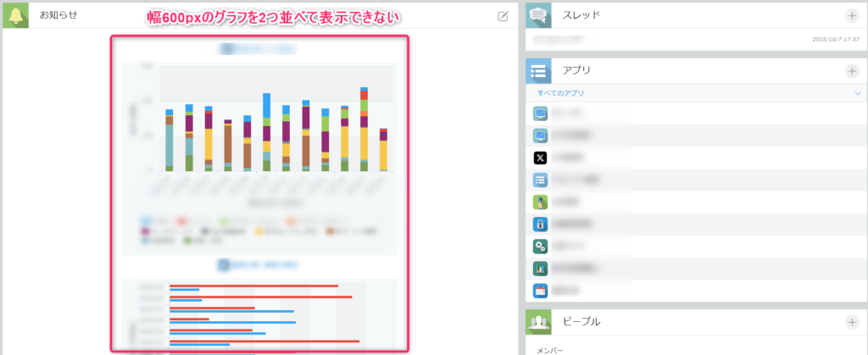Click the light blue top of the tallest stacked bar
The height and width of the screenshot is (355, 868).
tap(266, 105)
